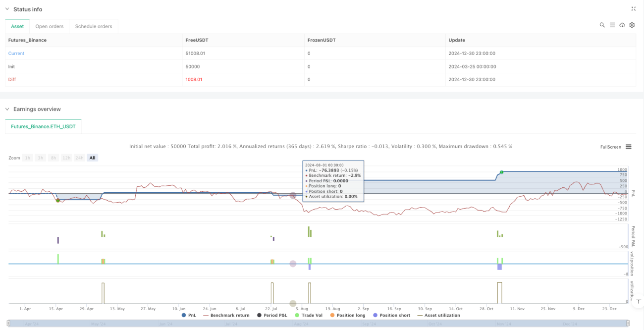Select the 1h zoom range button

pyautogui.click(x=28, y=158)
